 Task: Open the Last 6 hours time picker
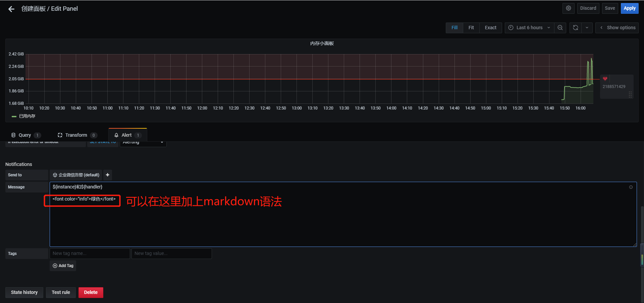[529, 28]
